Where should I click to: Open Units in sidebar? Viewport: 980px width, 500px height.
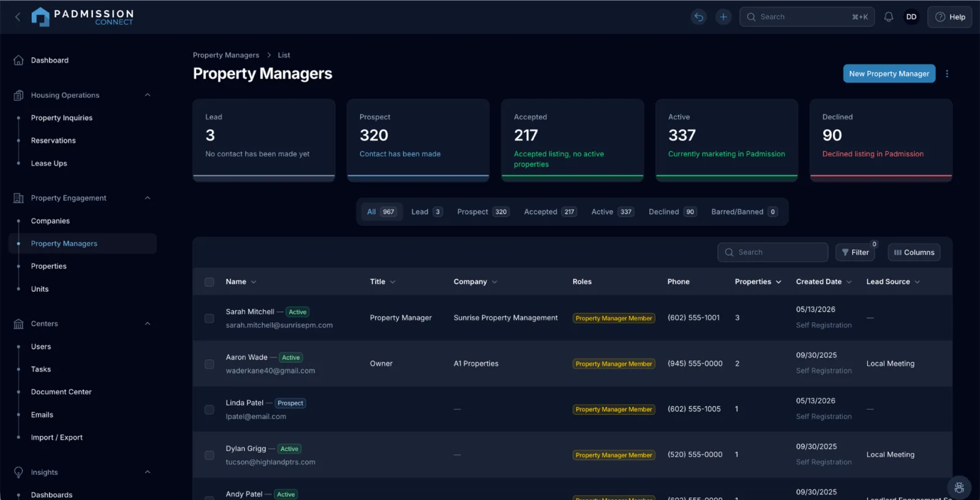[x=40, y=289]
